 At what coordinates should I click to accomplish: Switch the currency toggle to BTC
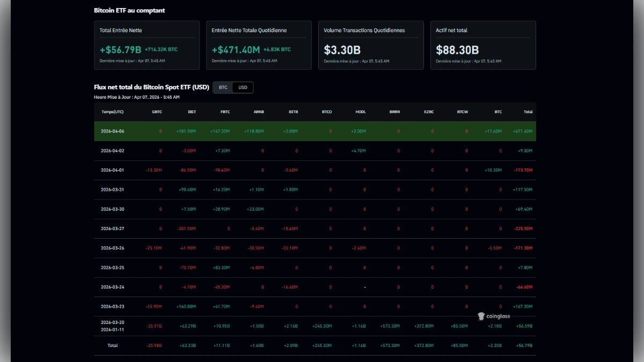223,87
